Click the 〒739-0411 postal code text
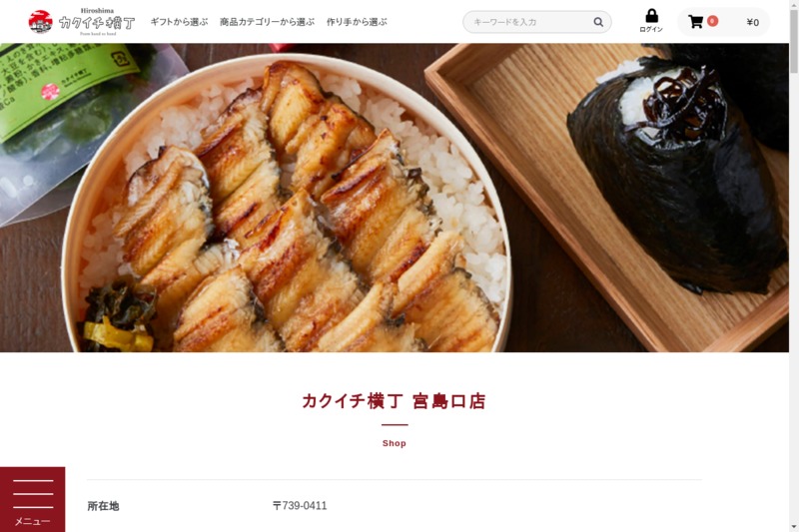The image size is (799, 532). click(x=300, y=505)
